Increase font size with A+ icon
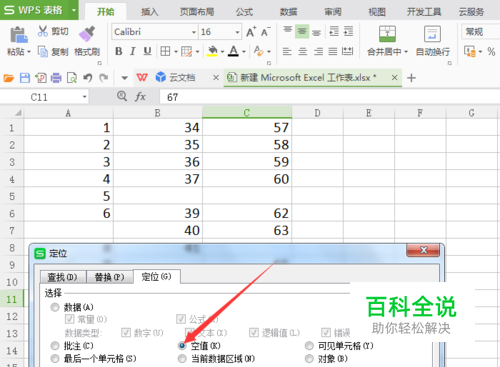Viewport: 500px width, 367px height. tap(251, 32)
